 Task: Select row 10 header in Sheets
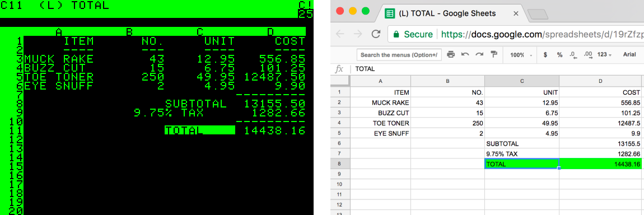click(340, 185)
